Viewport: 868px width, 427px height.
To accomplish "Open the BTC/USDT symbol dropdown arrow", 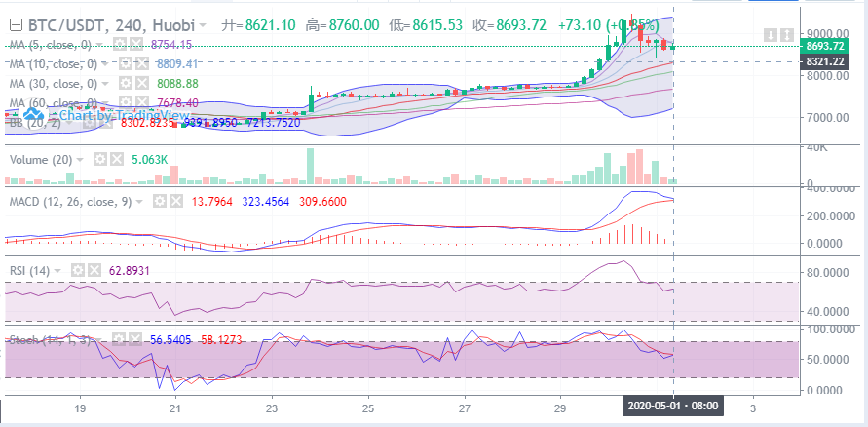I will tap(202, 25).
